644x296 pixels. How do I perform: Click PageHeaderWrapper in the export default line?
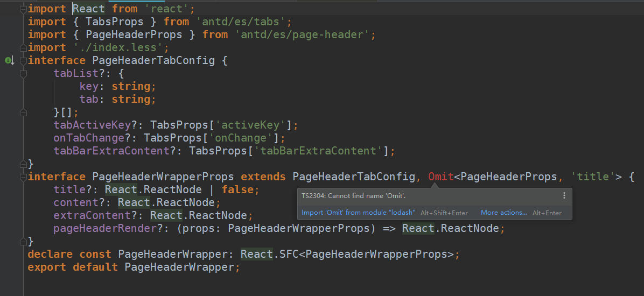(x=179, y=267)
